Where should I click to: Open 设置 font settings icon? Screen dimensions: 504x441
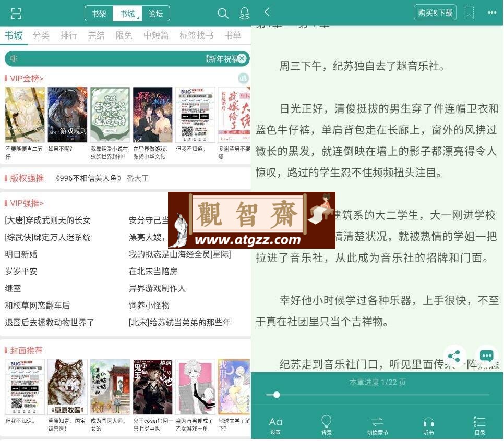(275, 425)
